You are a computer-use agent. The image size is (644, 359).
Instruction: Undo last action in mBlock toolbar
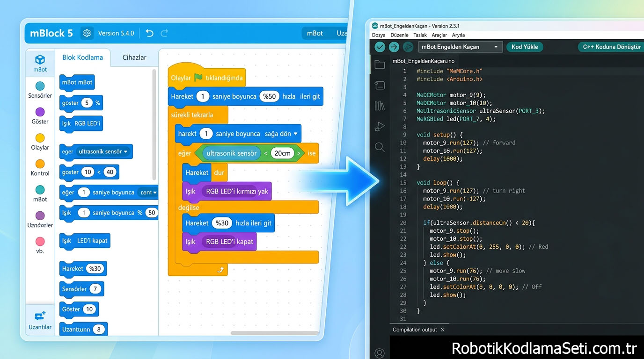point(149,33)
